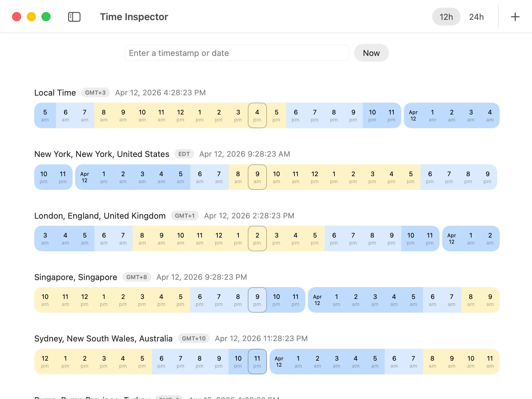The image size is (532, 399).
Task: Click the Apr 12 day marker in New York row
Action: tap(84, 177)
